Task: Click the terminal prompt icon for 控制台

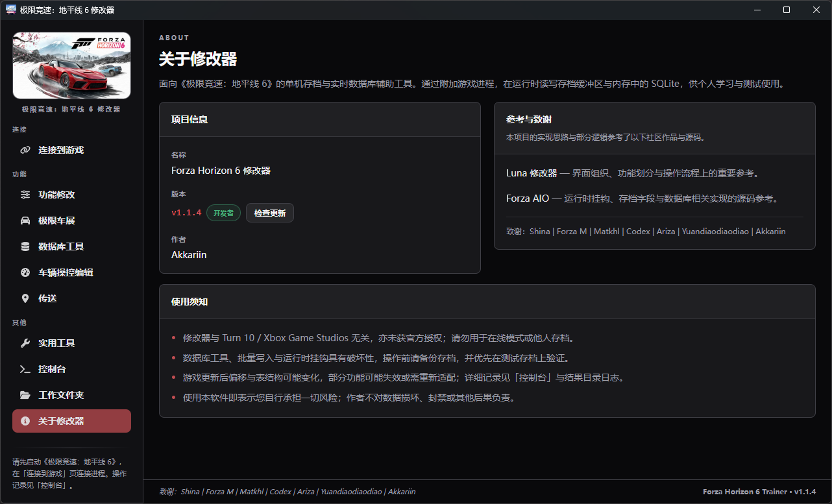Action: (x=25, y=369)
